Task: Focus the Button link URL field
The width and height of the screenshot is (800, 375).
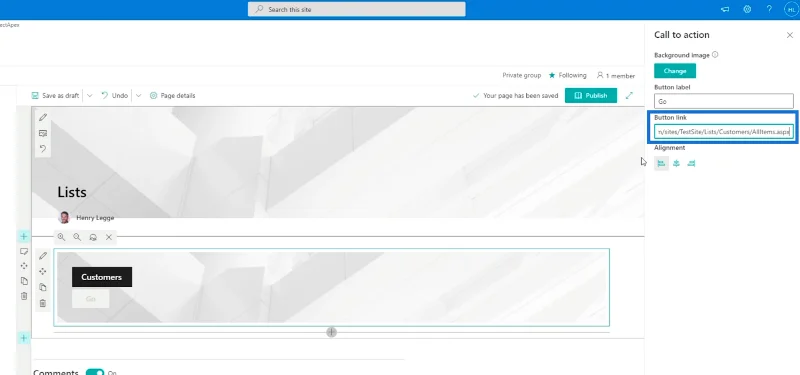Action: click(x=723, y=132)
